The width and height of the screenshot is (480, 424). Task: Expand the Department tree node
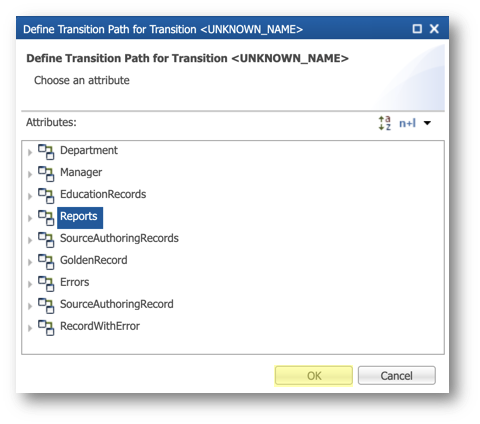(x=30, y=152)
